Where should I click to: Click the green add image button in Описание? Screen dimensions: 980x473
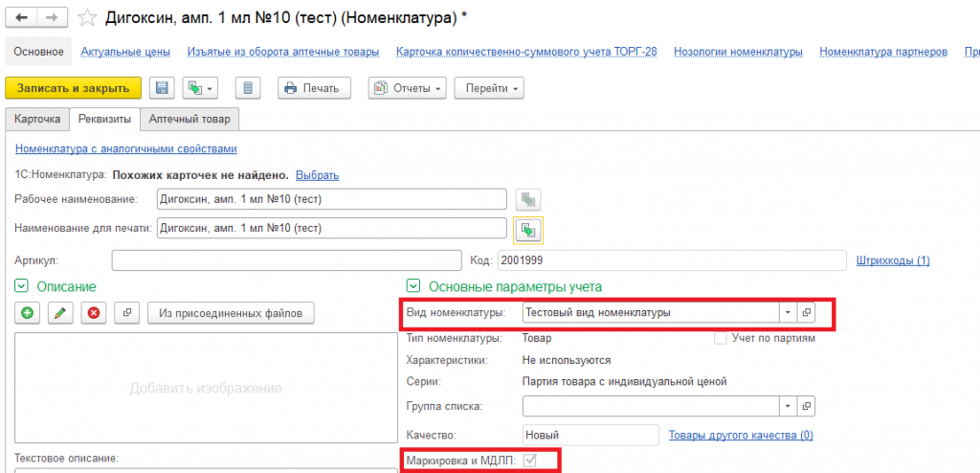(x=28, y=313)
